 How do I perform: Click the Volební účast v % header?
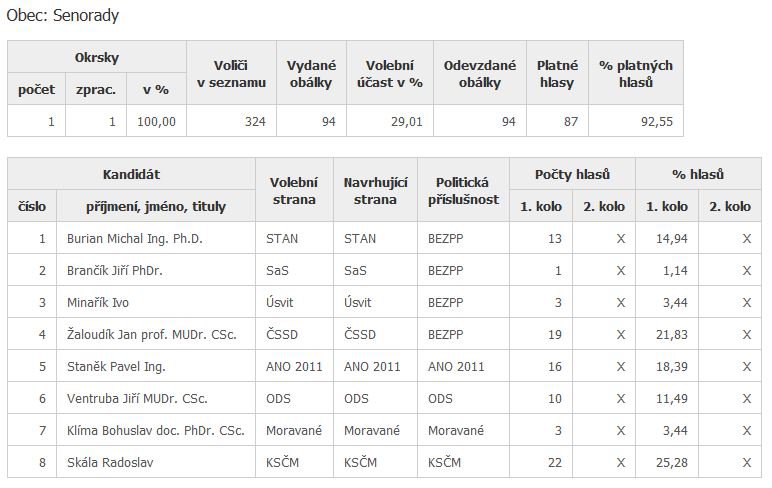point(390,73)
